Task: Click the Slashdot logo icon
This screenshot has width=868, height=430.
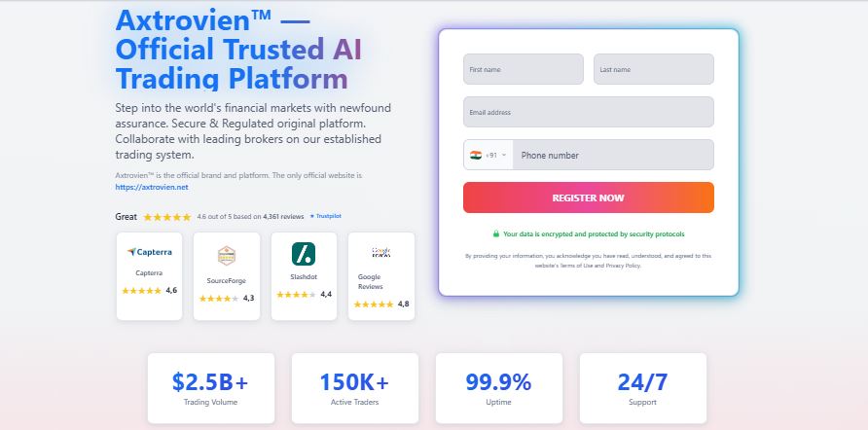Action: click(x=304, y=255)
